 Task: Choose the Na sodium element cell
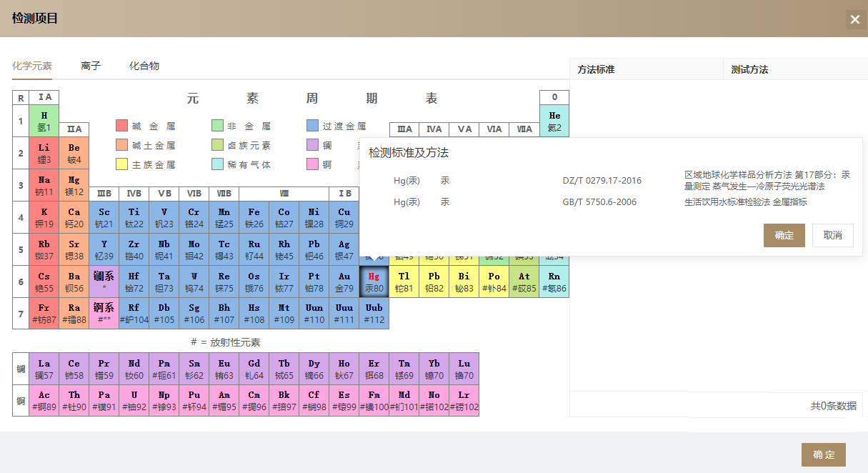pos(44,186)
